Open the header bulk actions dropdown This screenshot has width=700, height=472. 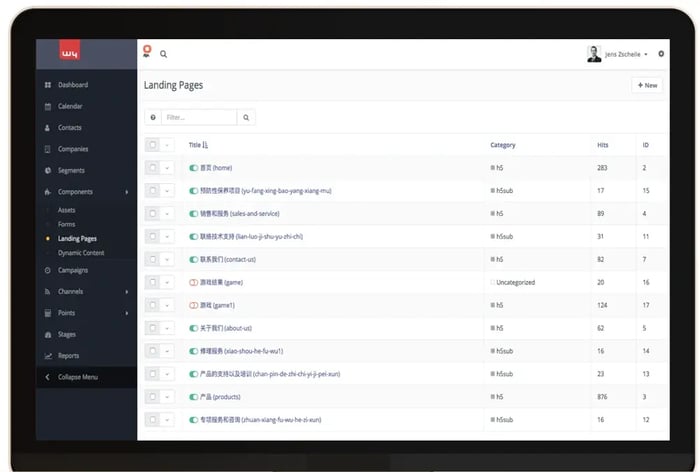(167, 145)
